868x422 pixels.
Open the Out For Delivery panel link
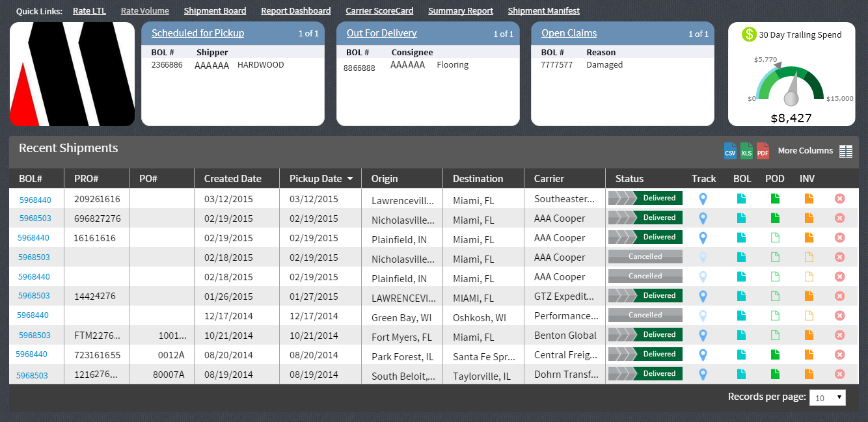click(x=381, y=33)
